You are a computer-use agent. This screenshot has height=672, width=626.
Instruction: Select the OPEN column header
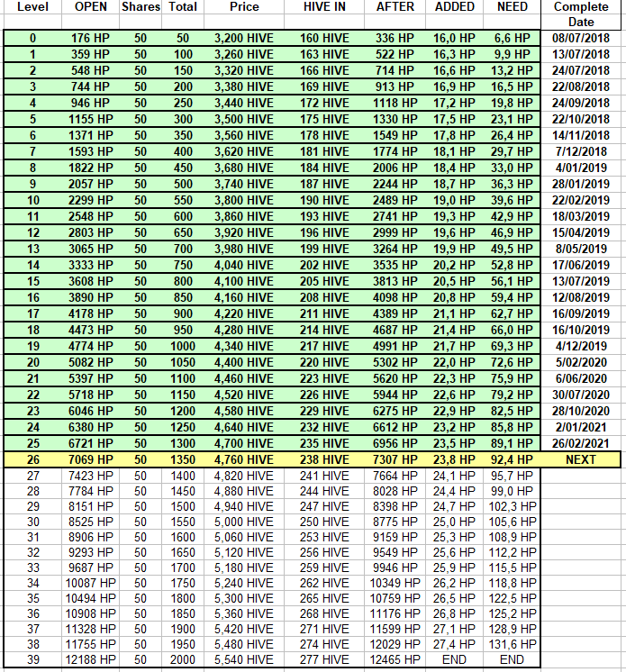90,7
